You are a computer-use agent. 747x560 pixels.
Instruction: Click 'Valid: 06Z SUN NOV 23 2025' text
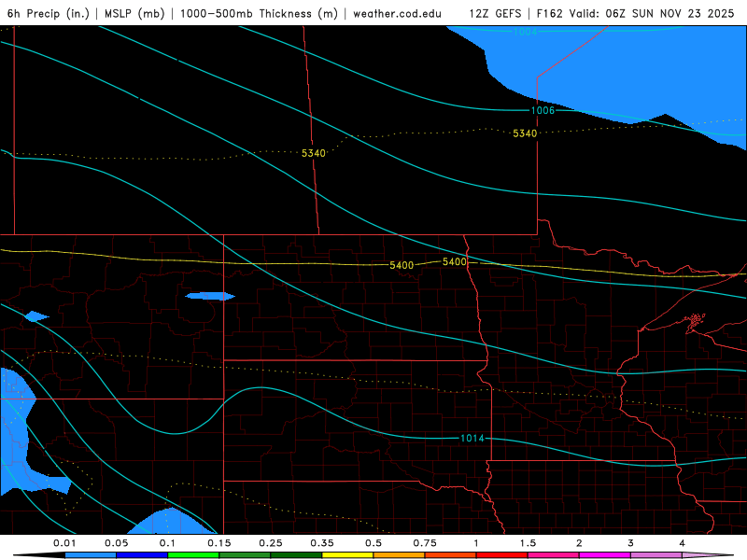(652, 13)
